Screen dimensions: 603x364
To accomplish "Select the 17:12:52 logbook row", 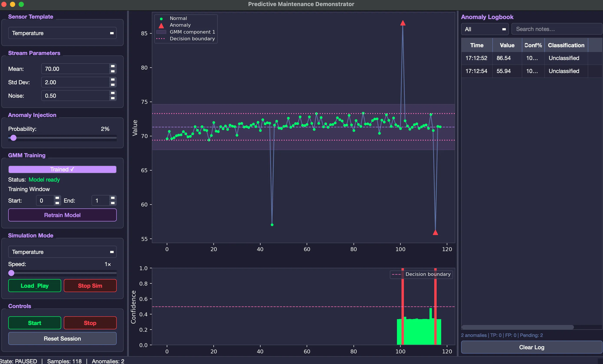I will pyautogui.click(x=532, y=58).
